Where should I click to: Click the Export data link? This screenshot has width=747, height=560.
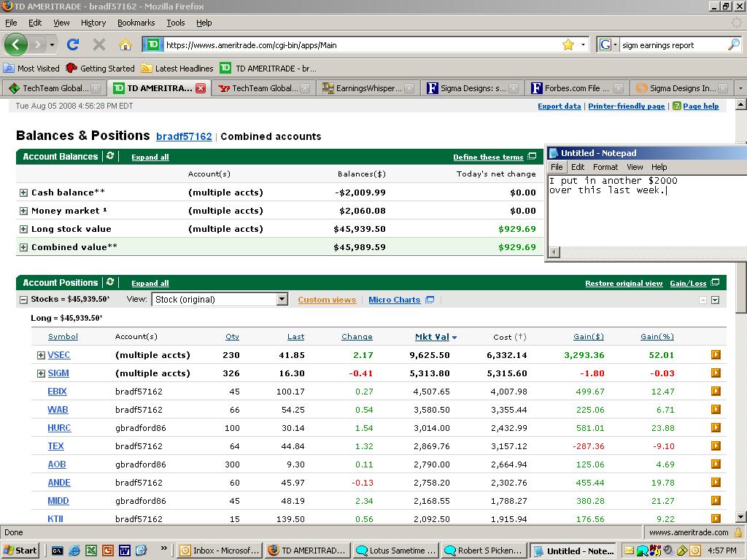(559, 106)
